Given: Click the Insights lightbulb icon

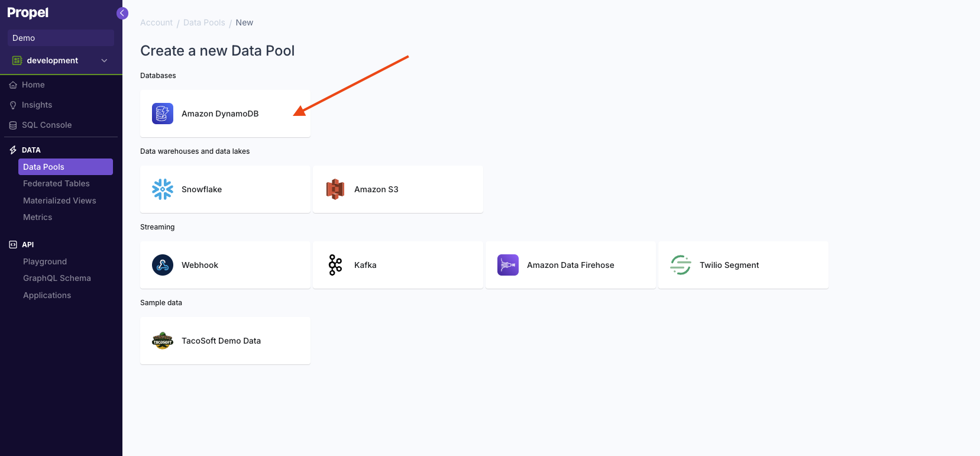Looking at the screenshot, I should (x=13, y=105).
